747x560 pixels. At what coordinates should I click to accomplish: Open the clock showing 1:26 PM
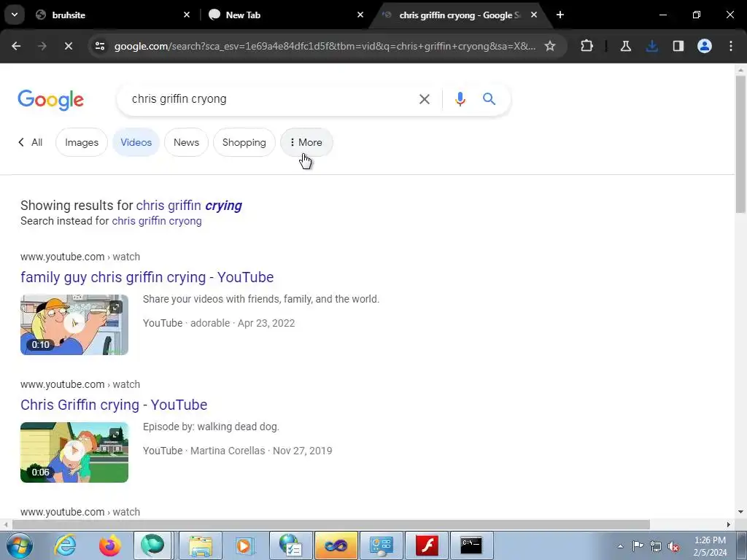[x=710, y=546]
